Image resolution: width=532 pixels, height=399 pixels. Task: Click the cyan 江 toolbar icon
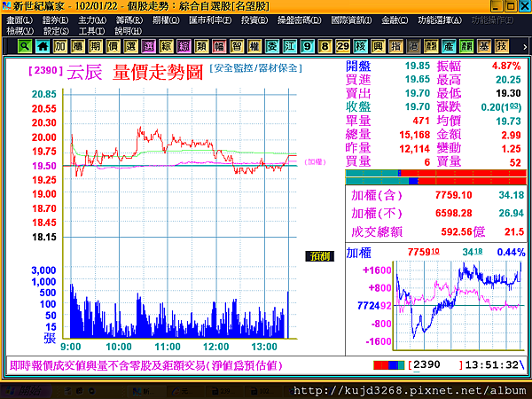[x=290, y=46]
